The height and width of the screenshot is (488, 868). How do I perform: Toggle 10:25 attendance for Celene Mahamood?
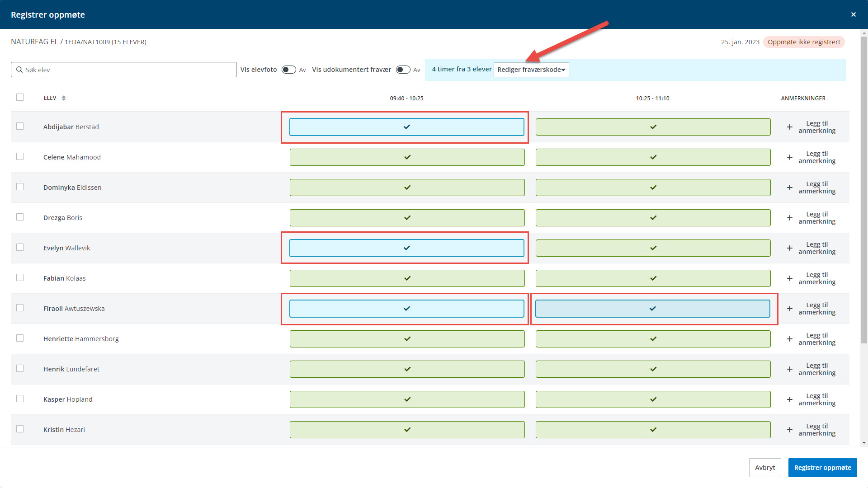pos(653,157)
